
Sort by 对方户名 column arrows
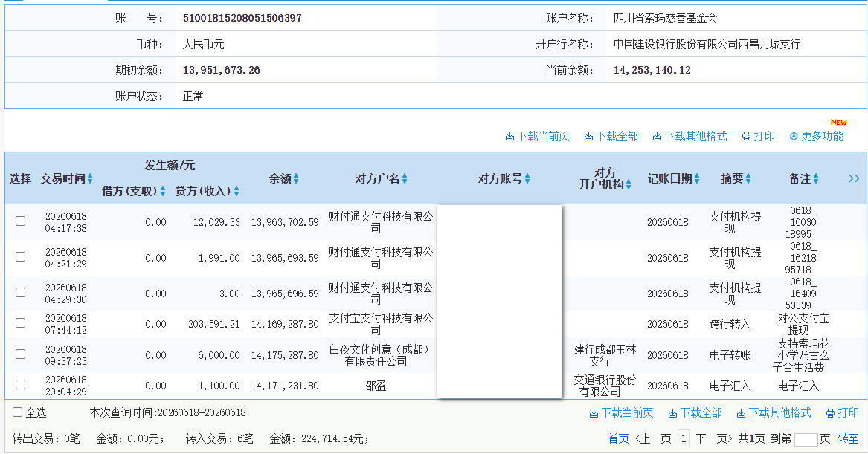click(405, 178)
